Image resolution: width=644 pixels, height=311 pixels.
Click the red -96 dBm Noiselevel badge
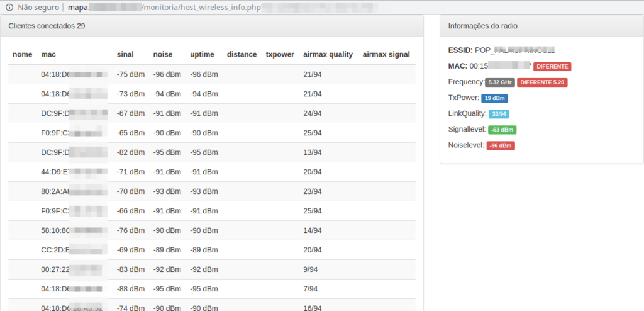501,145
